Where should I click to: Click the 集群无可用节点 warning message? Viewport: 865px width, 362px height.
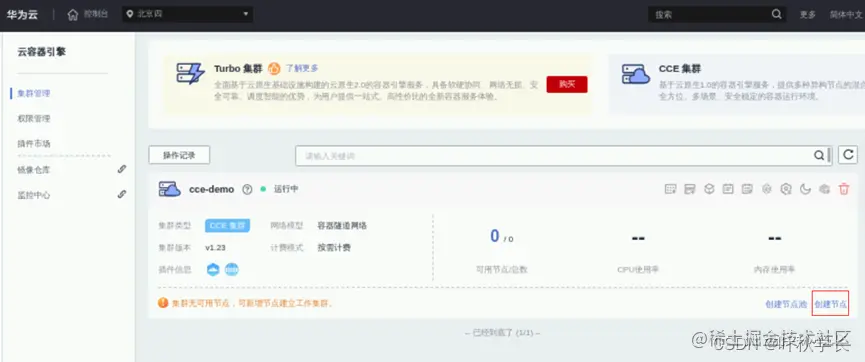[253, 304]
